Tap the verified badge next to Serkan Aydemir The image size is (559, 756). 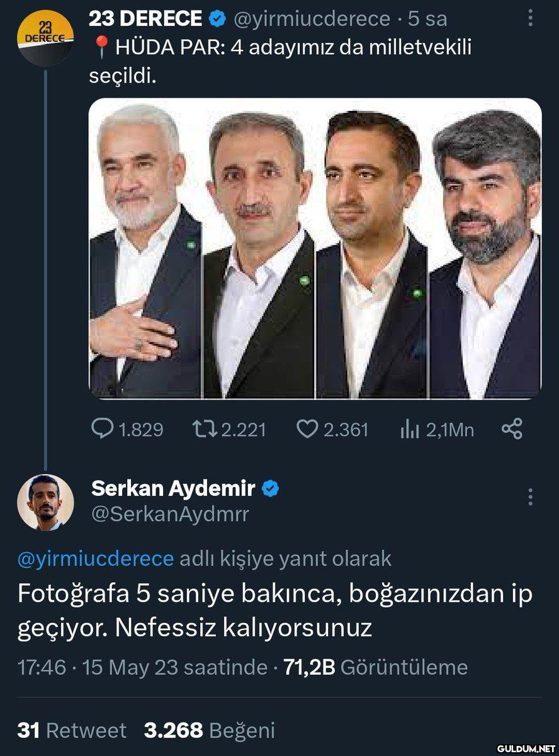coord(271,488)
